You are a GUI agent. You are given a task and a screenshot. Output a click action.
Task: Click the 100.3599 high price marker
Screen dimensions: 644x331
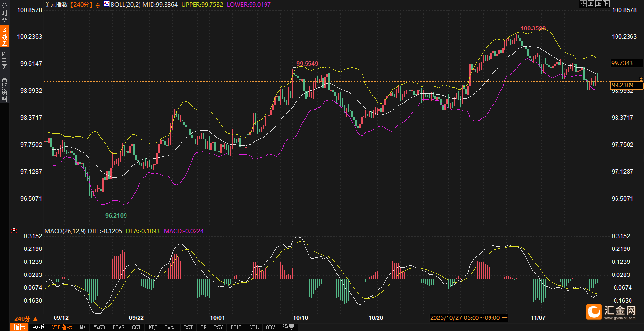tap(533, 28)
